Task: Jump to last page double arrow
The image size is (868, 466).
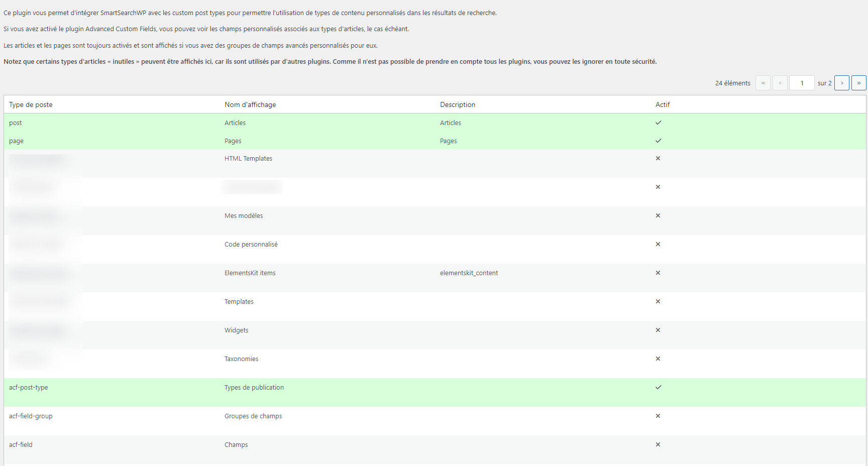Action: coord(859,83)
